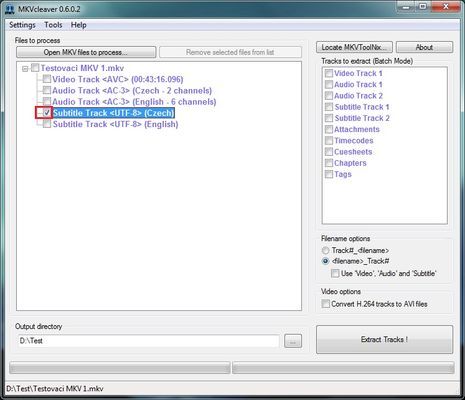This screenshot has height=400, width=465.
Task: Enable Chapters extraction checkbox
Action: coord(329,163)
